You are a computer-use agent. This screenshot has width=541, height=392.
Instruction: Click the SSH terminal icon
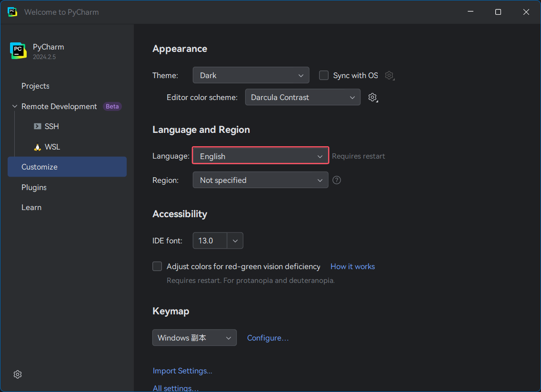[x=37, y=126]
